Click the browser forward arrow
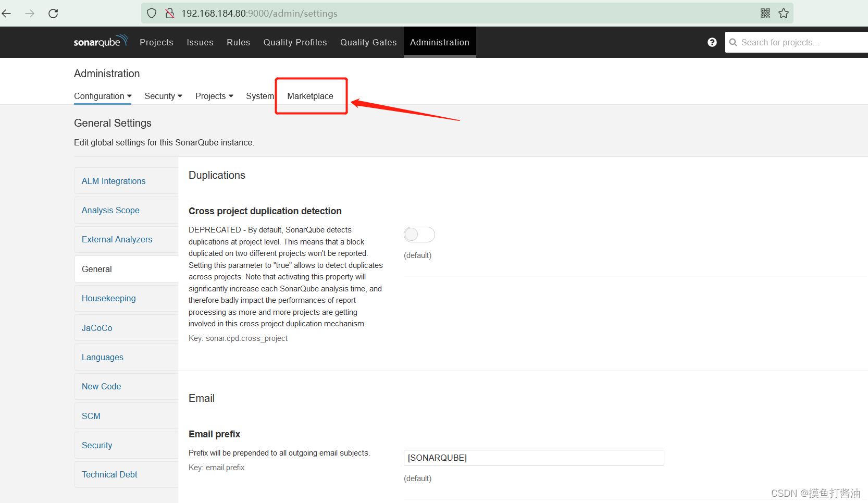 point(30,14)
